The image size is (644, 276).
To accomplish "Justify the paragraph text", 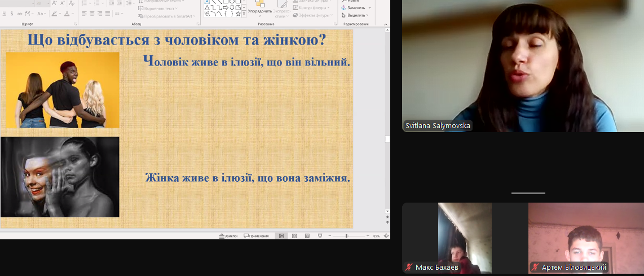I will (x=108, y=13).
